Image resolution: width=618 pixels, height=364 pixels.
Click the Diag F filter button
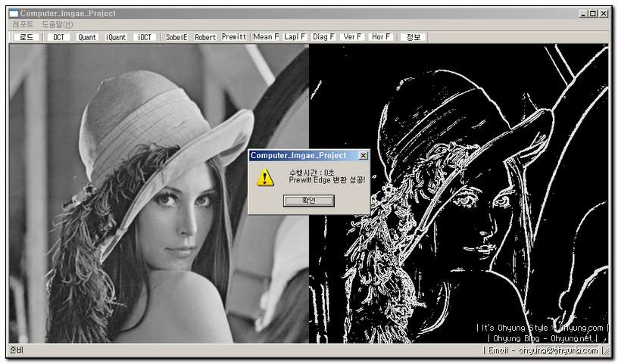click(x=323, y=36)
